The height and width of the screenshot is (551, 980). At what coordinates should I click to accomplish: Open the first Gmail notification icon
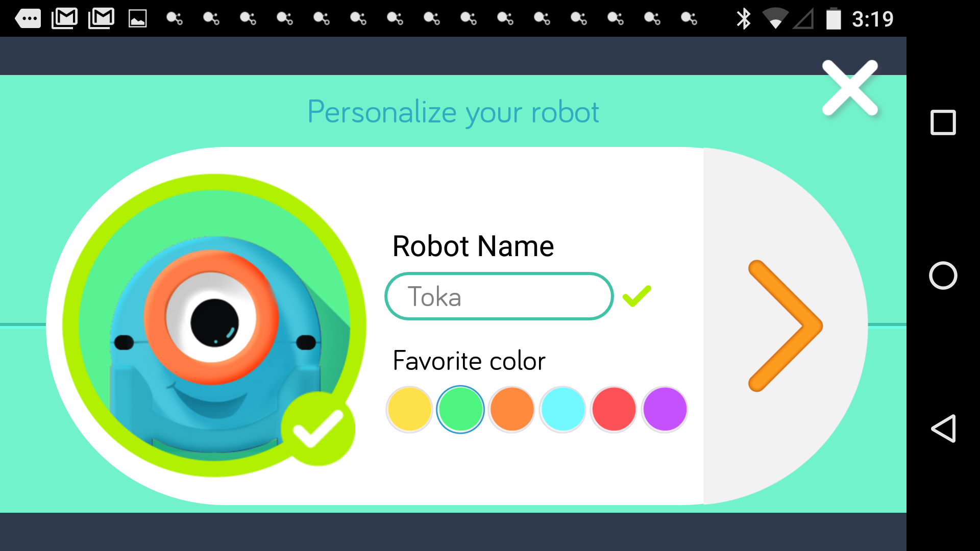pyautogui.click(x=64, y=19)
